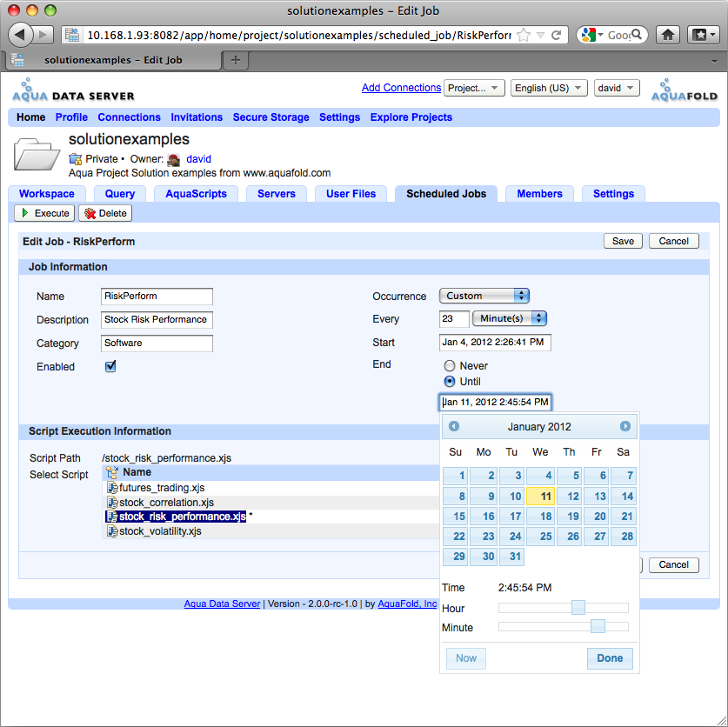Open the browser home page icon
This screenshot has width=728, height=727.
(x=668, y=35)
